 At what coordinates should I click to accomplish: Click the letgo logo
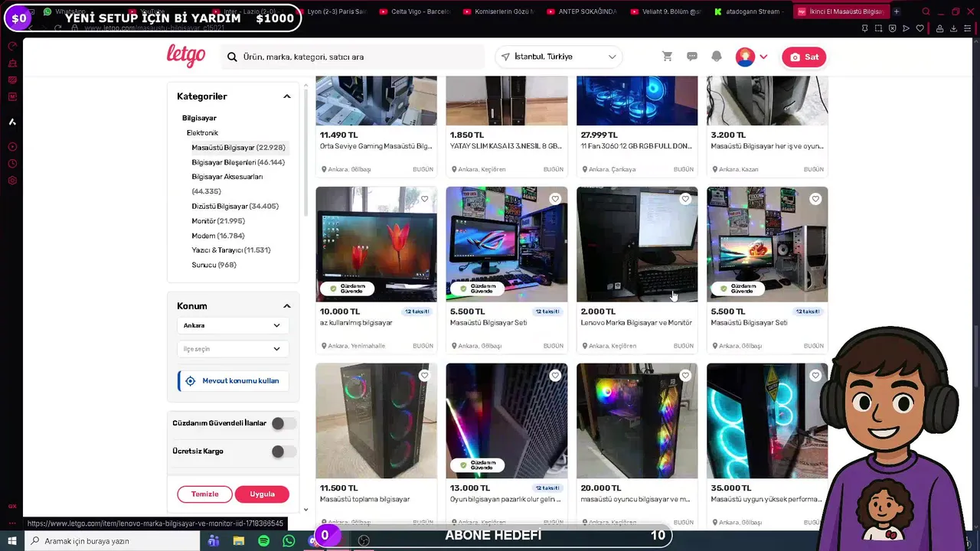point(186,56)
